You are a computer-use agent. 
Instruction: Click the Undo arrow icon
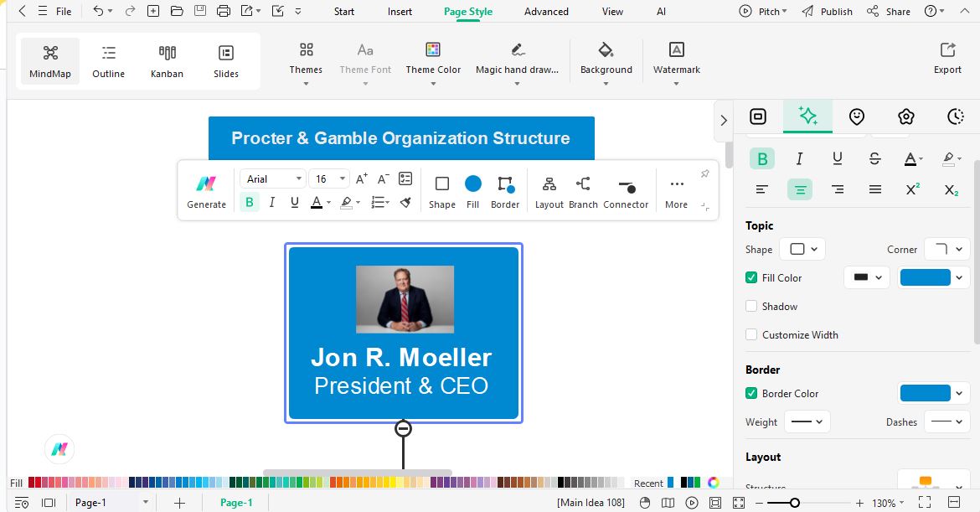coord(98,11)
